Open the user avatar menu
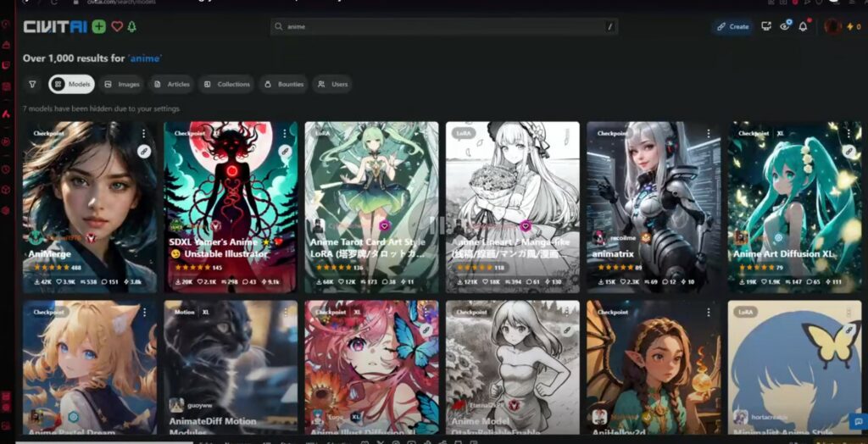The image size is (868, 444). pos(832,26)
